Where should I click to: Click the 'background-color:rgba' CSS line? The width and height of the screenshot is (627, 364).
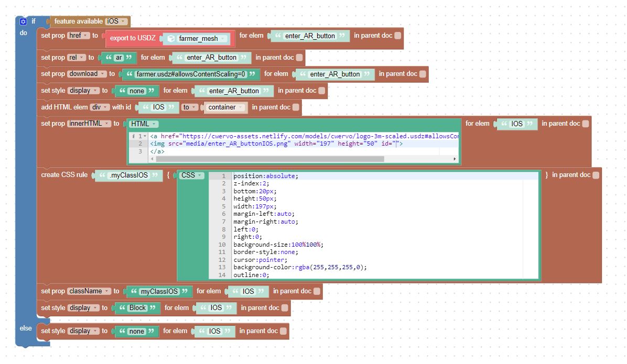pos(300,267)
